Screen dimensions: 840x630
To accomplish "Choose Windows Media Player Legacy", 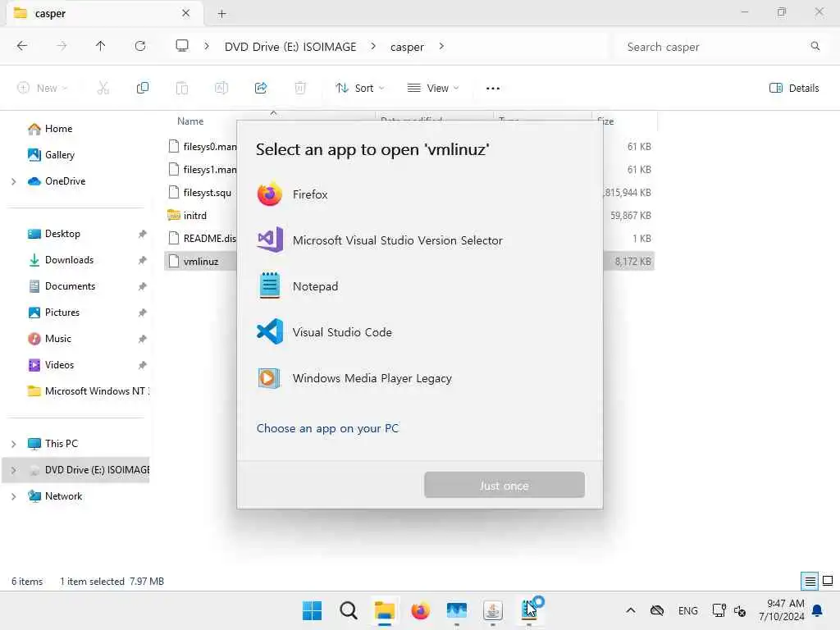I will [x=419, y=378].
